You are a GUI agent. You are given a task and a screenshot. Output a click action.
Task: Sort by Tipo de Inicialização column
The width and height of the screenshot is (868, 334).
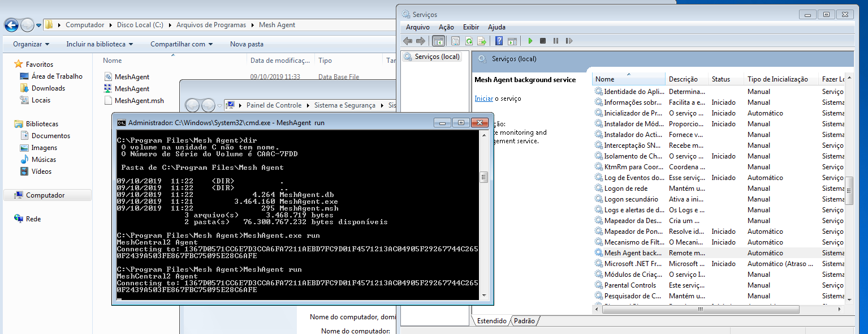[781, 79]
